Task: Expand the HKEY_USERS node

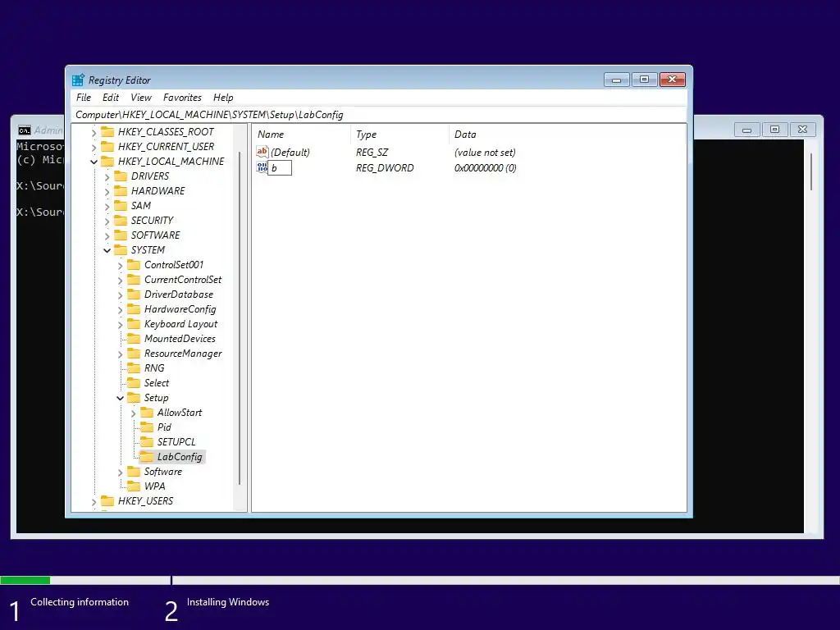Action: click(x=94, y=501)
